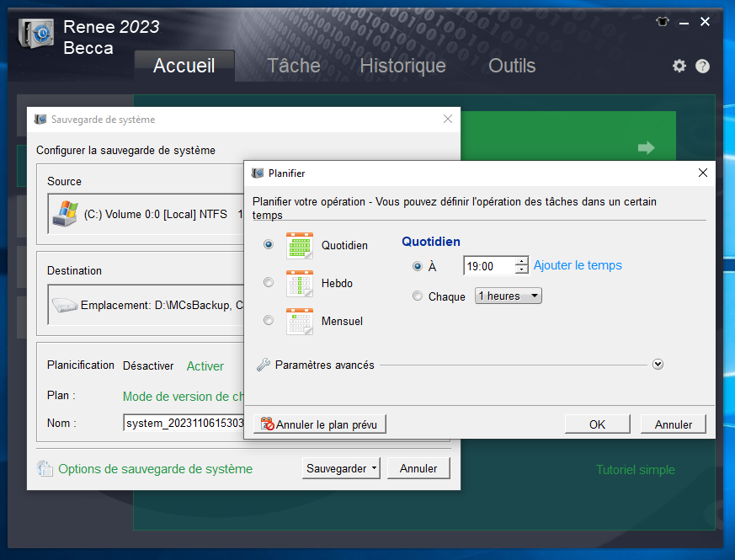735x560 pixels.
Task: Expand the Paramètres avancés section
Action: (x=658, y=364)
